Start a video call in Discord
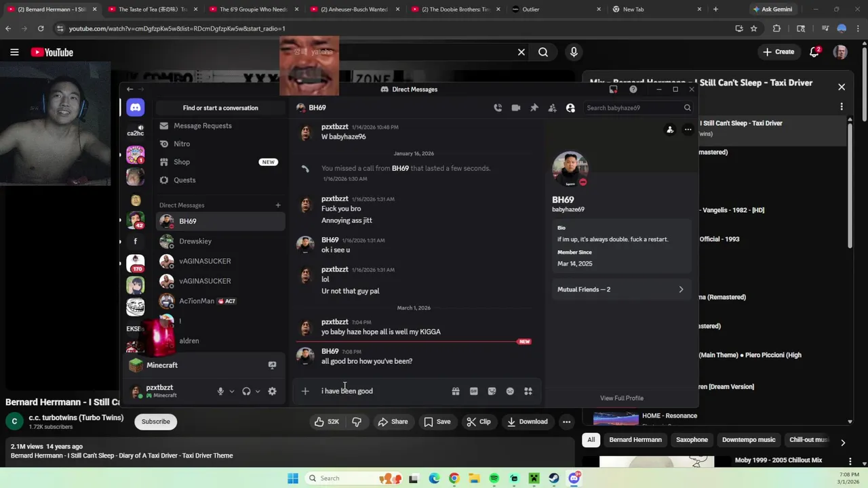This screenshot has height=488, width=868. [x=516, y=108]
